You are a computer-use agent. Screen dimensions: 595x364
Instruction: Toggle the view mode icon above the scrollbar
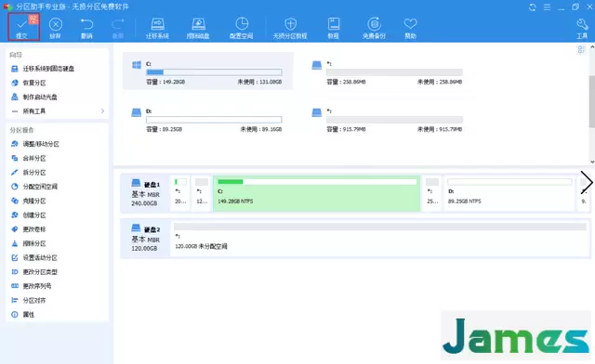581,49
